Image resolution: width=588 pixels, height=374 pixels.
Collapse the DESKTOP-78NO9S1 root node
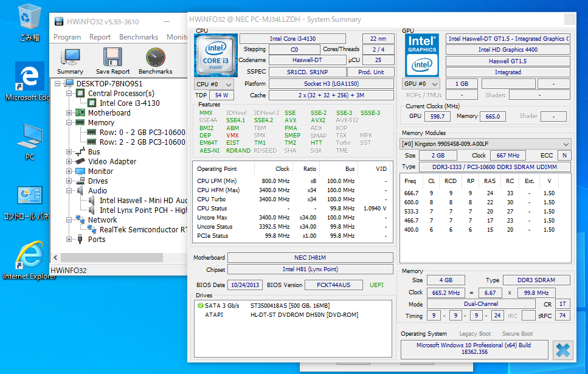tap(57, 84)
